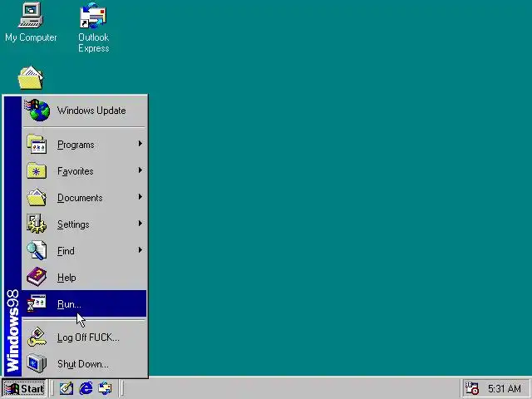Click the Documents open-folder icon

pos(37,198)
